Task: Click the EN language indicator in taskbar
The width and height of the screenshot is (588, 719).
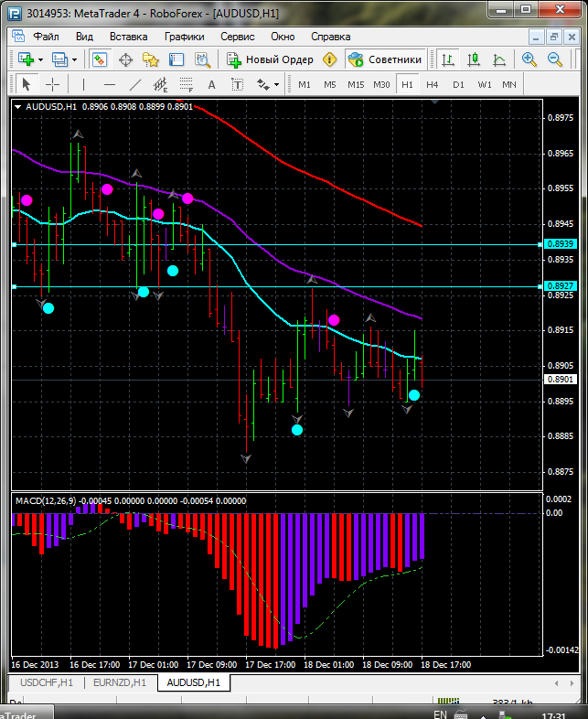Action: [x=440, y=714]
